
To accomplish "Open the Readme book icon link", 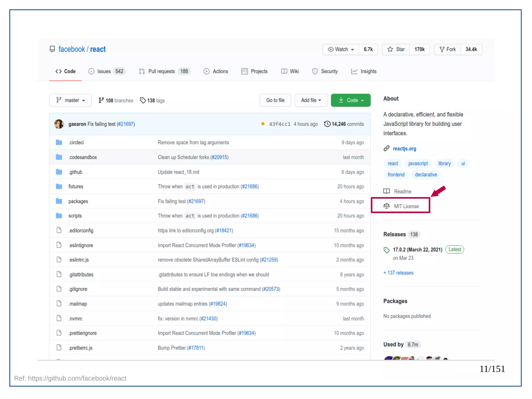I will [387, 191].
